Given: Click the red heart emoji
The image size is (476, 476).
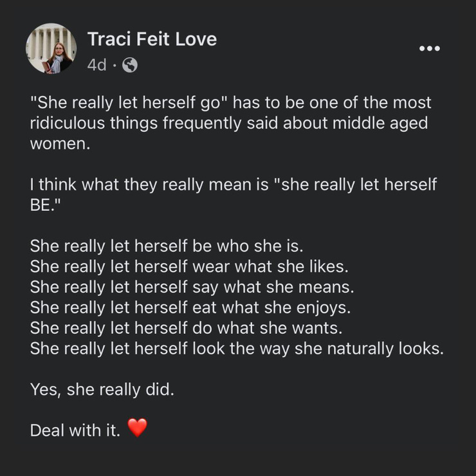Looking at the screenshot, I should tap(137, 427).
